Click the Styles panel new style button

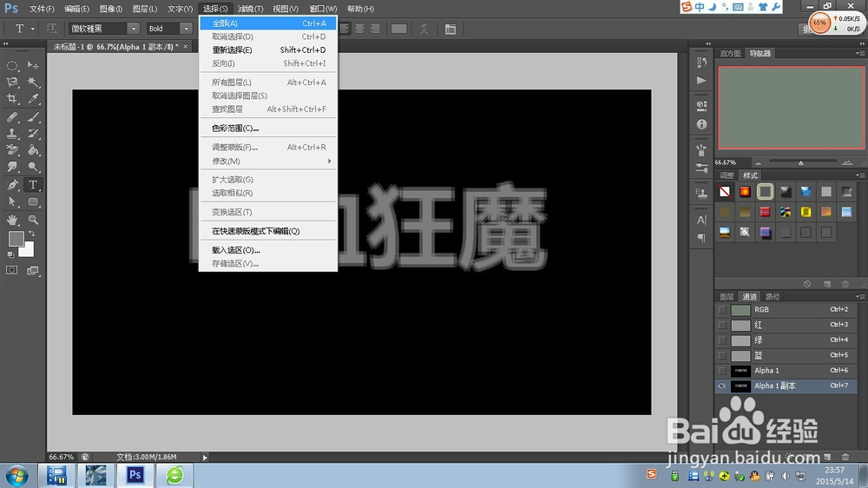[827, 284]
